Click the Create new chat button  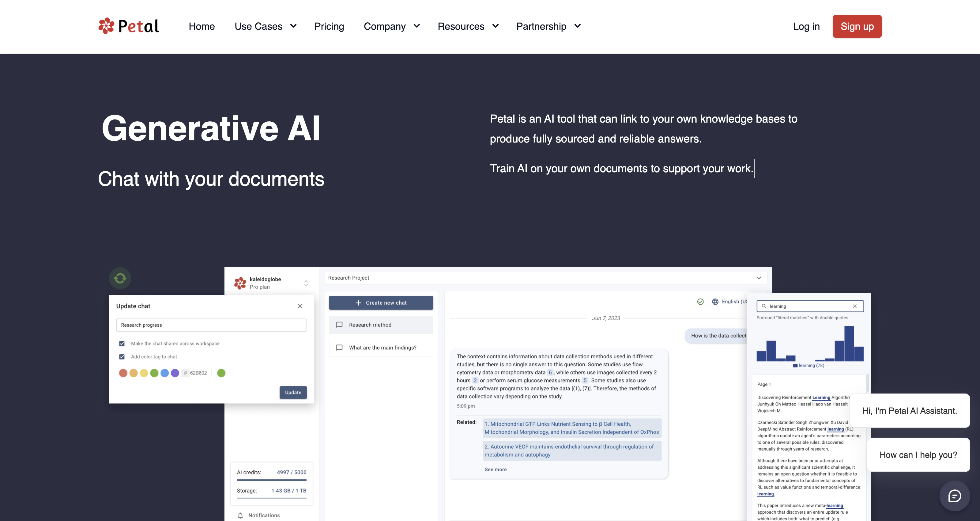coord(381,303)
